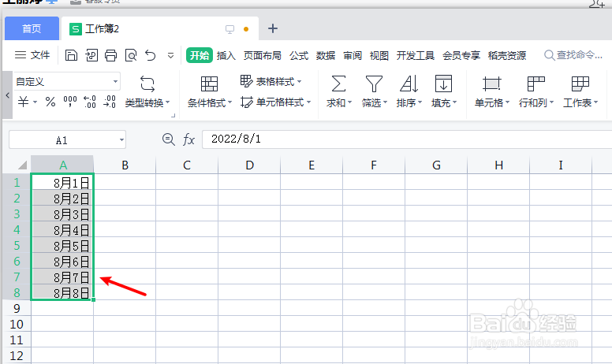Open the 单元格 cells menu
This screenshot has height=364, width=612.
492,92
